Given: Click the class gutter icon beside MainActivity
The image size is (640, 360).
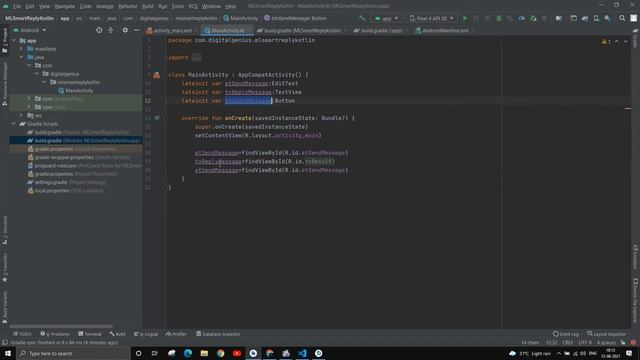Looking at the screenshot, I should [x=157, y=75].
